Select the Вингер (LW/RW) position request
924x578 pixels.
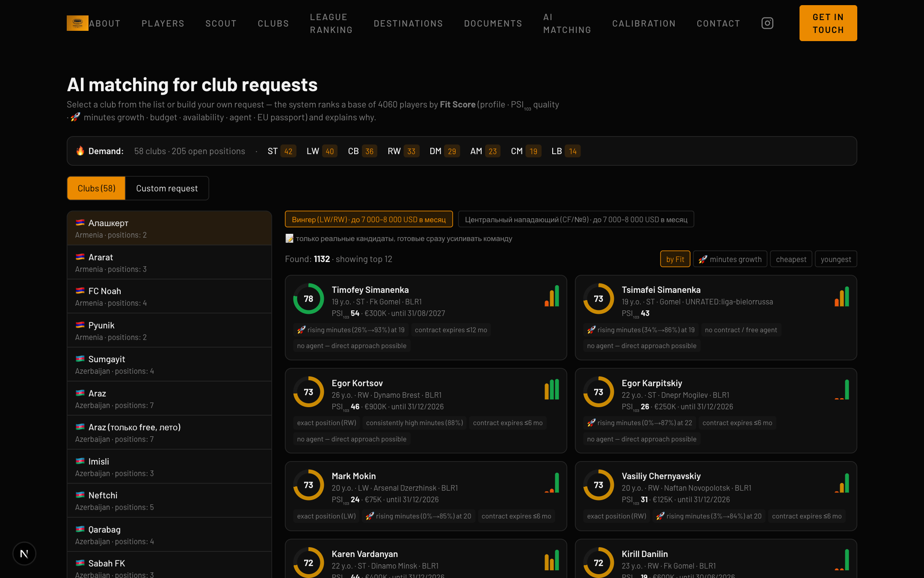click(x=369, y=219)
